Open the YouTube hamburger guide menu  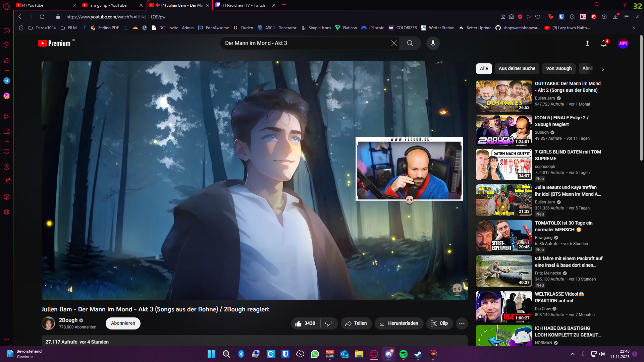click(x=26, y=43)
